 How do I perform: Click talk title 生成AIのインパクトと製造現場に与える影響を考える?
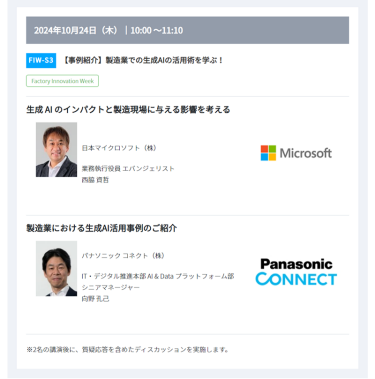[128, 110]
